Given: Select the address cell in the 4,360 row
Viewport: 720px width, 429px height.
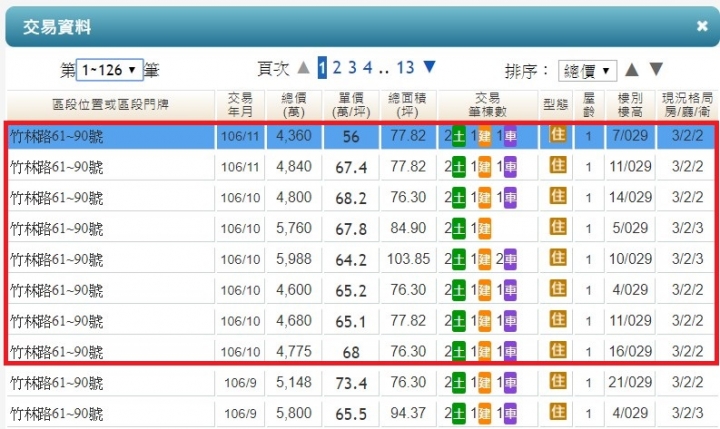Looking at the screenshot, I should coord(111,136).
